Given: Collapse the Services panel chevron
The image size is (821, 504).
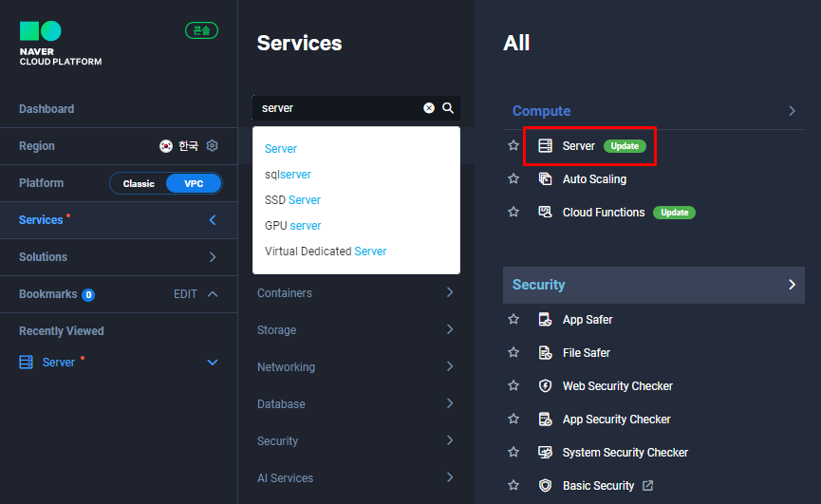Looking at the screenshot, I should point(213,220).
